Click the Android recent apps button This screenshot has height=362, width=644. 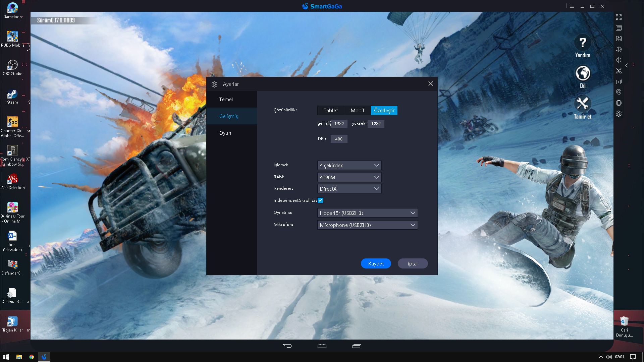[x=357, y=346]
